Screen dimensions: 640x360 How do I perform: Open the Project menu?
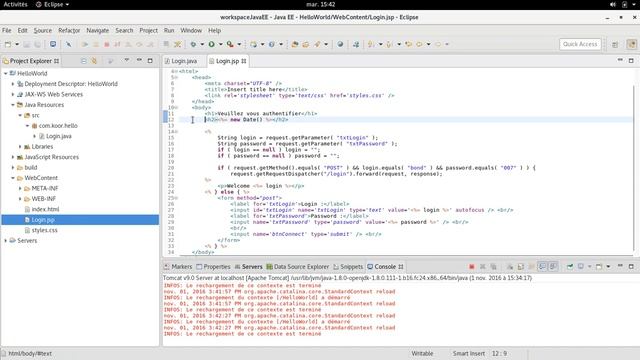(149, 30)
